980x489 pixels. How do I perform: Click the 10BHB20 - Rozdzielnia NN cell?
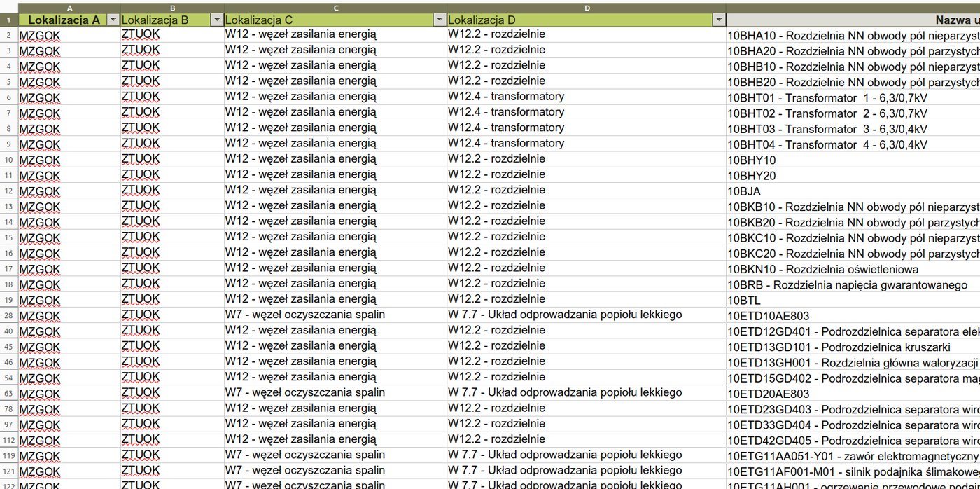click(853, 82)
